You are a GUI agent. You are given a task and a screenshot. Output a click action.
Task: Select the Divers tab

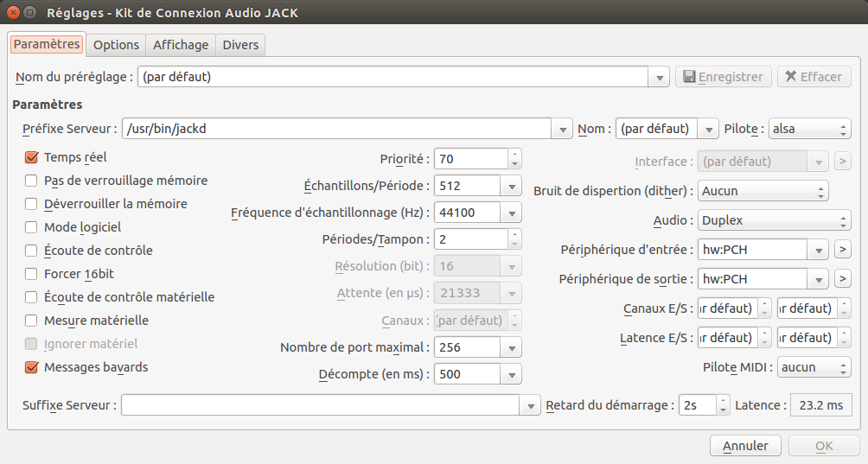click(240, 45)
